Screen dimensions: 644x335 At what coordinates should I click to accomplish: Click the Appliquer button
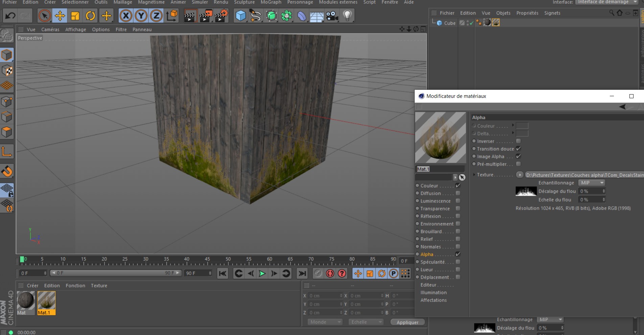[408, 322]
